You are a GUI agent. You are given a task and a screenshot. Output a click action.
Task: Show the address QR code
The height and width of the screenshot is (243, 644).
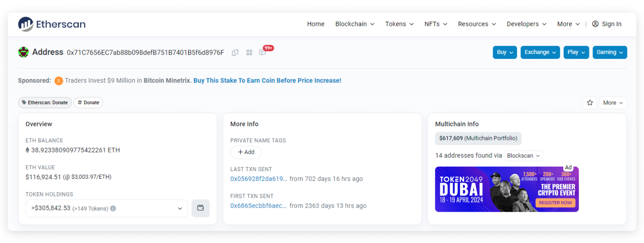click(x=249, y=52)
